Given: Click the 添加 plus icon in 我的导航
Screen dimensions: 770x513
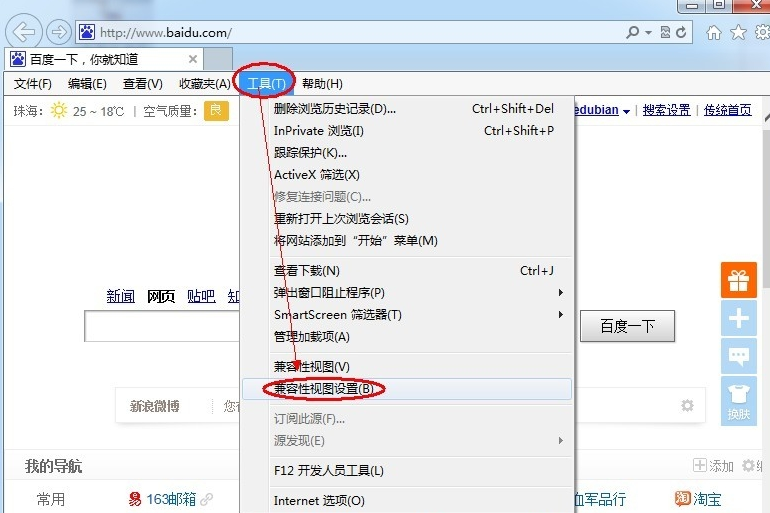Looking at the screenshot, I should pos(700,465).
